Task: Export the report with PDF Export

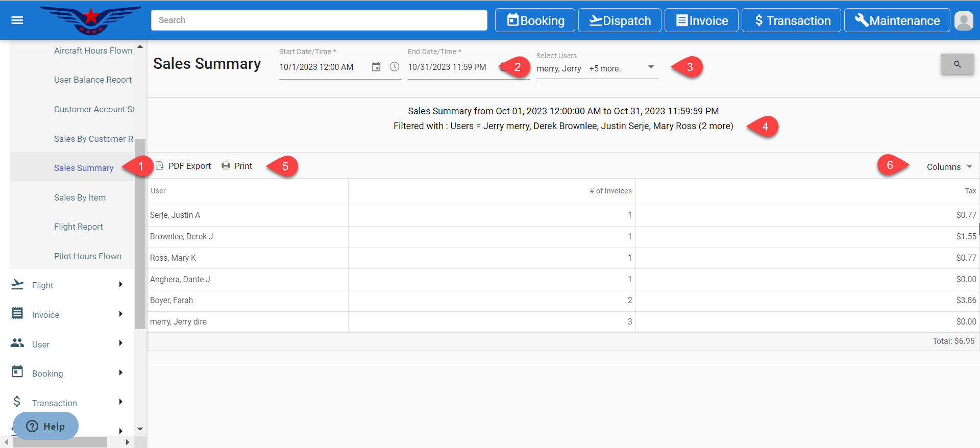Action: 183,166
